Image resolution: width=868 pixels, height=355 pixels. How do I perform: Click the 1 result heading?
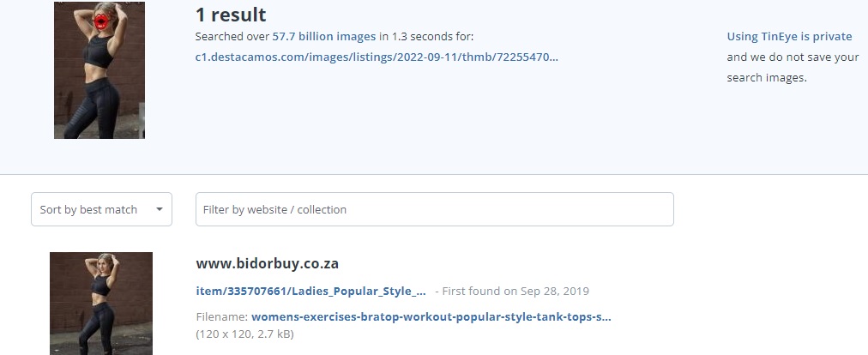point(231,15)
